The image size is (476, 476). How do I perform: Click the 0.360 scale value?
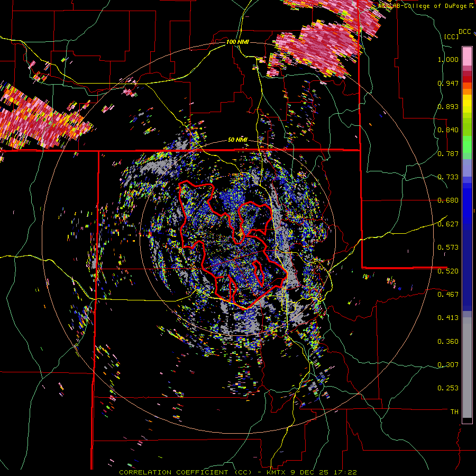click(448, 342)
